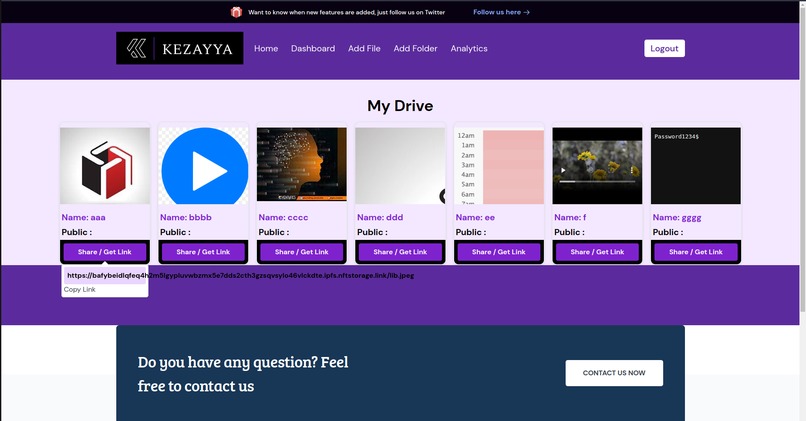806x421 pixels.
Task: Click Share / Get Link for file f
Action: 597,252
